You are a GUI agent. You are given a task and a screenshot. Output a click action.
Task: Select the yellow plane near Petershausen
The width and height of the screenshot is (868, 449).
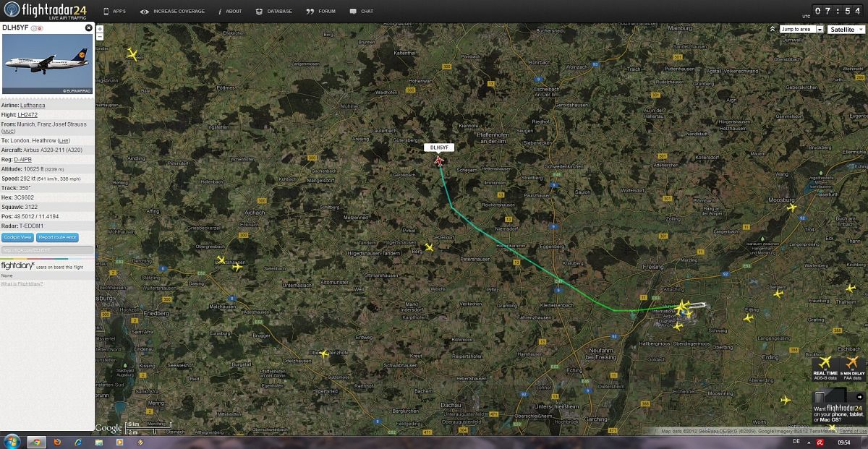pyautogui.click(x=429, y=247)
